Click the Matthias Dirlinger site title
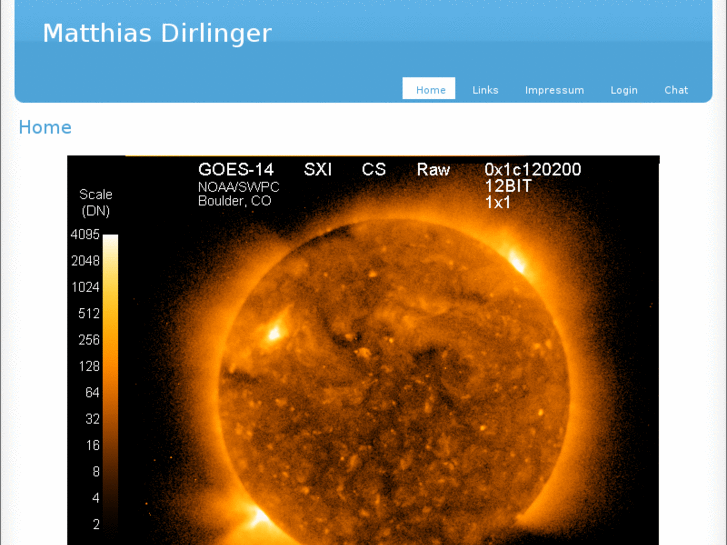The image size is (727, 545). tap(157, 33)
